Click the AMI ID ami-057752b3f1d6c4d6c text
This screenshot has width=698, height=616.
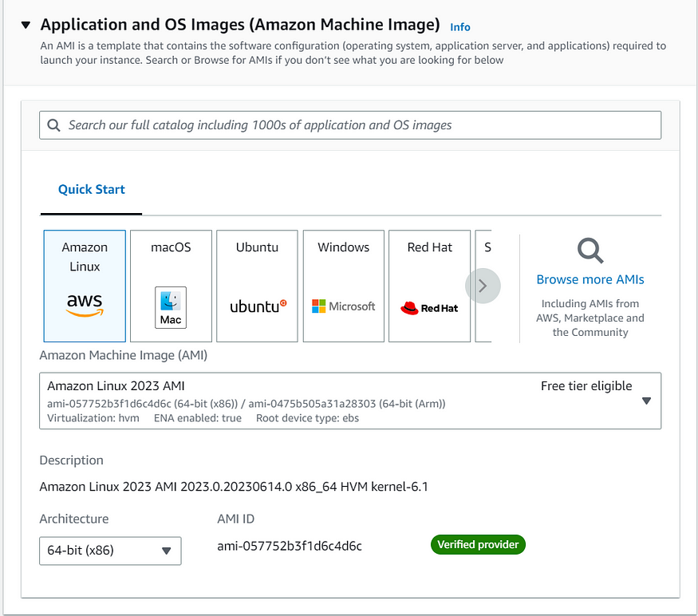[x=290, y=546]
